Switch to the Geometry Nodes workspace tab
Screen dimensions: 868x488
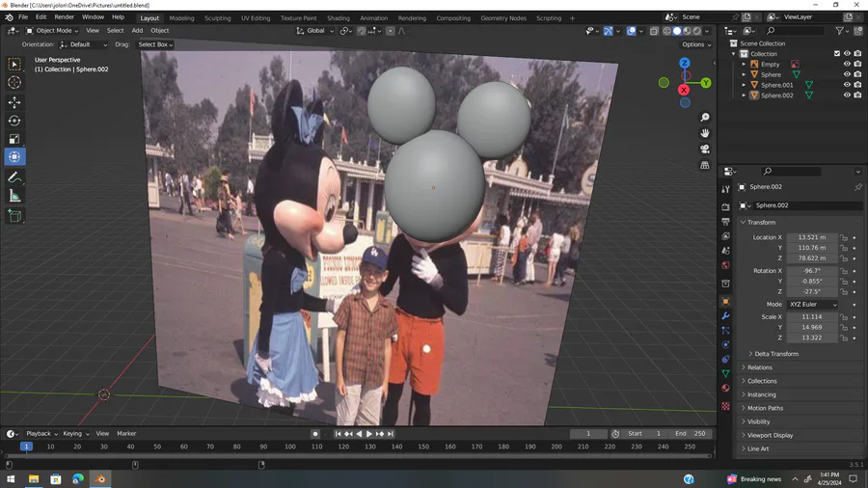[x=503, y=18]
